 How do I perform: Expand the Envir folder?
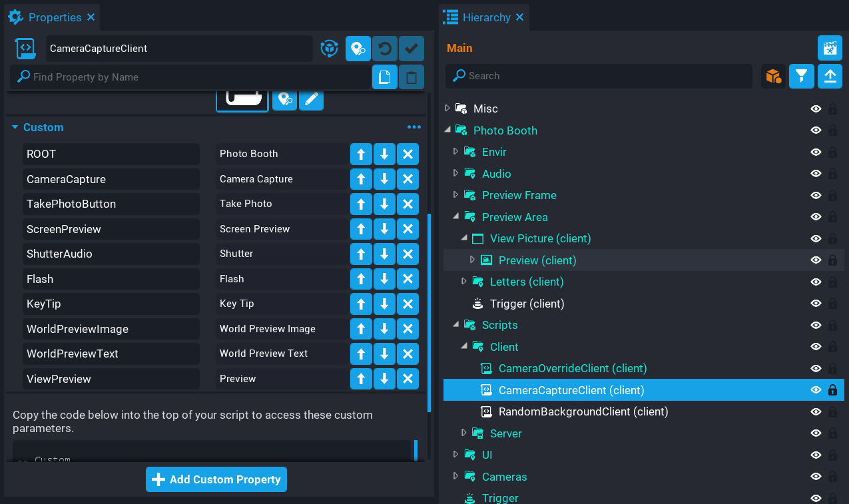455,152
